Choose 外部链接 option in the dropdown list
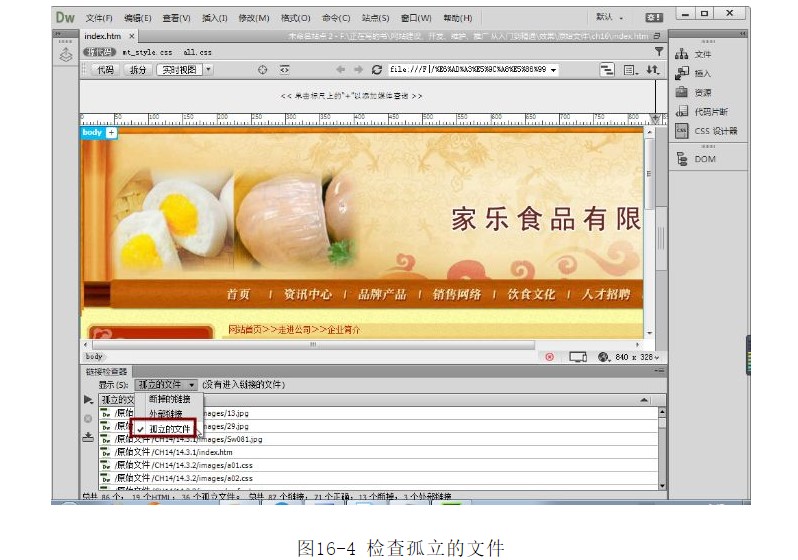Viewport: 798px width, 560px height. (x=167, y=412)
